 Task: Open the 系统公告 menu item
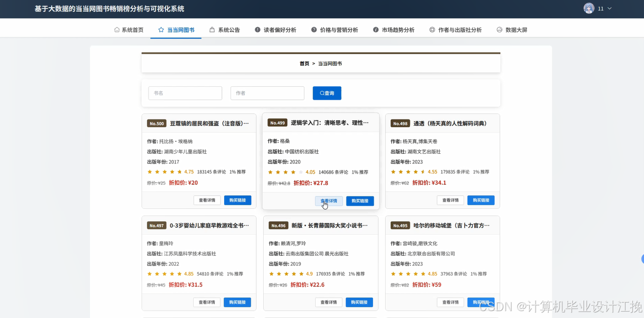(225, 30)
